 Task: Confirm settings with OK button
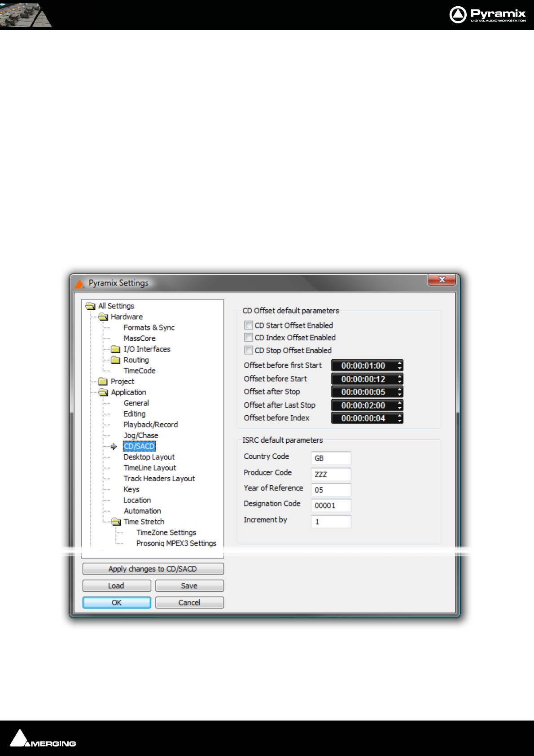click(117, 602)
